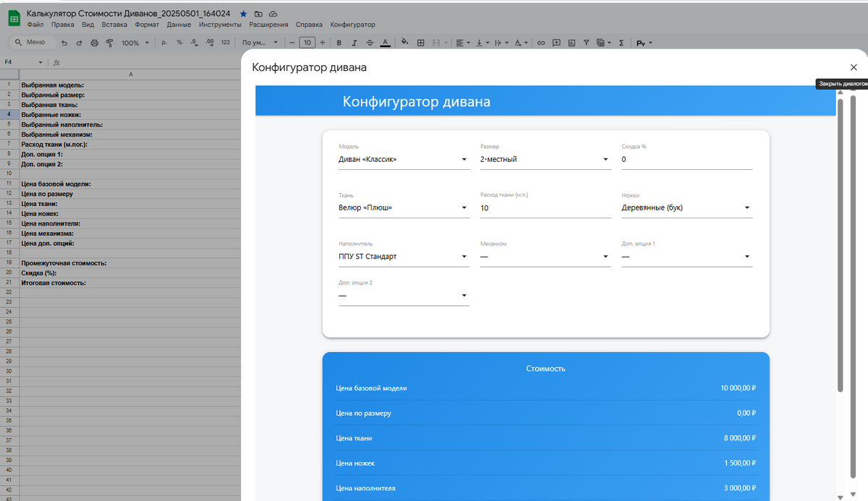Apply percent format

tap(179, 43)
